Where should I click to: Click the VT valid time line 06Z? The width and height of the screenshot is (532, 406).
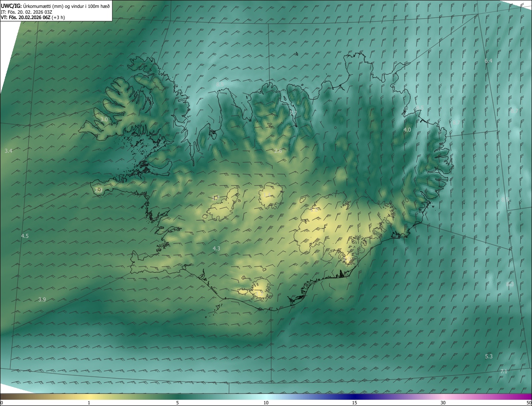tap(33, 17)
